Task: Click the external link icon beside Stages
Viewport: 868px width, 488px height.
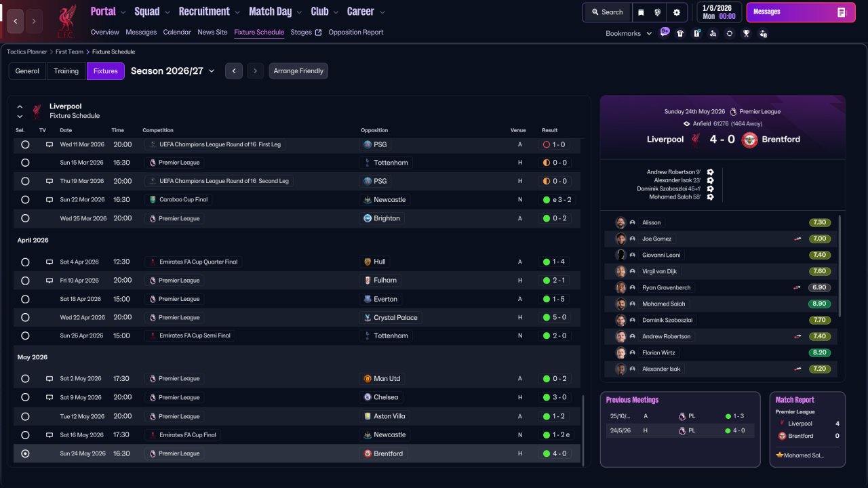Action: 319,33
